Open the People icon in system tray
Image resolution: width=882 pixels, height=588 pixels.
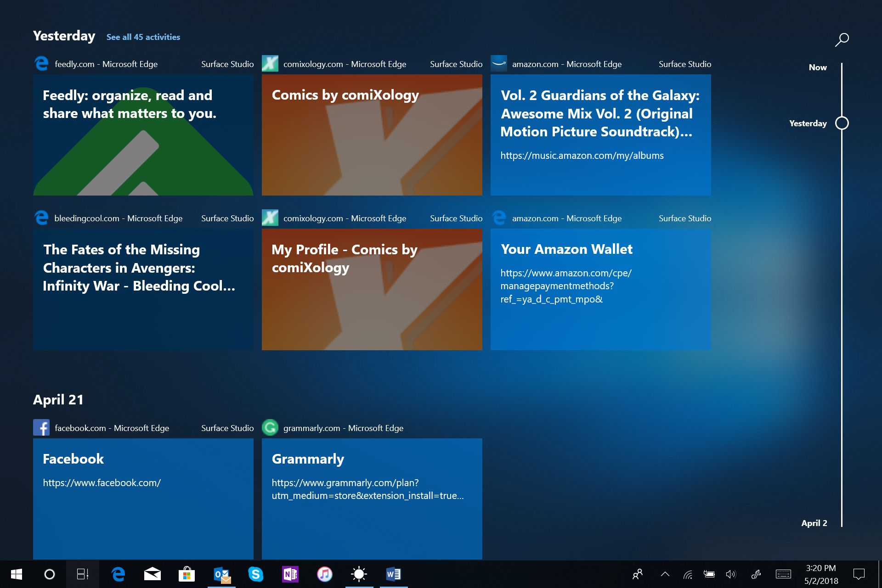(638, 574)
